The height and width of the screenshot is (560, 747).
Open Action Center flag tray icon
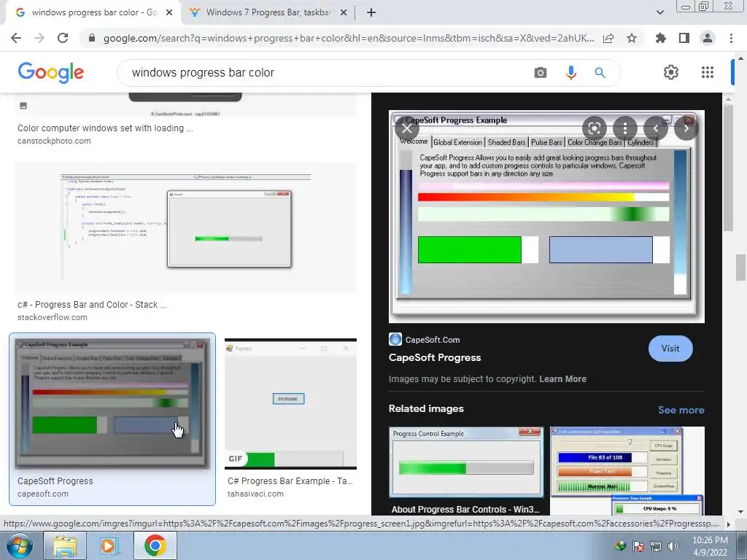(638, 545)
